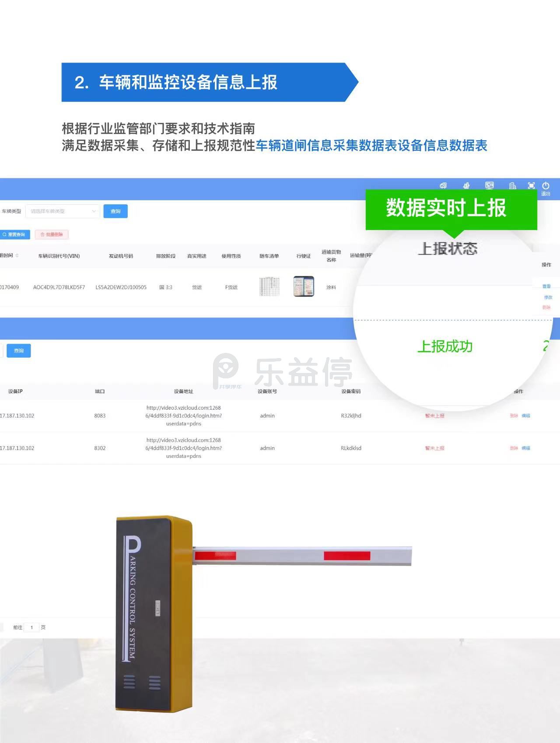Open the 车牌类型 plate type dropdown

coord(63,211)
